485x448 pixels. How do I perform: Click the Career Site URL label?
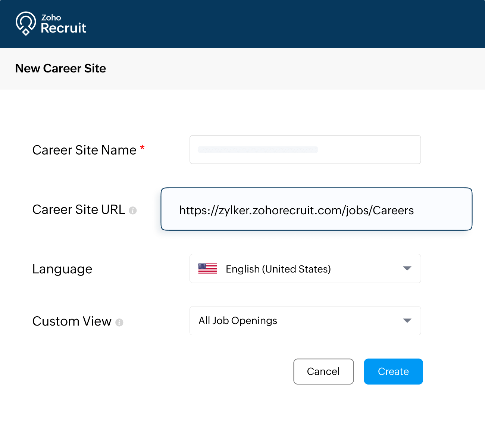[x=79, y=209]
